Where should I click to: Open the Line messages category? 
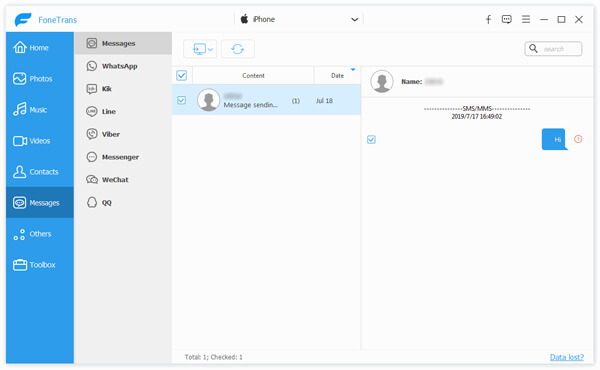[x=123, y=111]
